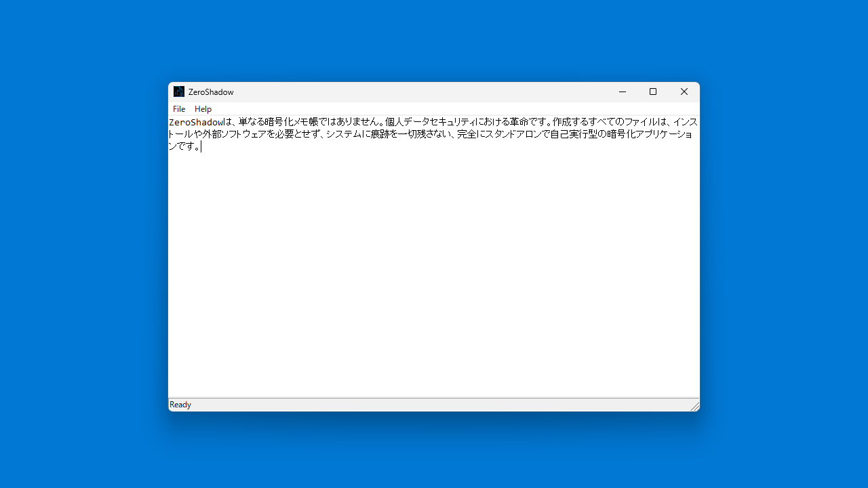Place cursor in word ZeroShadow in the editor
The width and height of the screenshot is (868, 488).
(x=196, y=122)
